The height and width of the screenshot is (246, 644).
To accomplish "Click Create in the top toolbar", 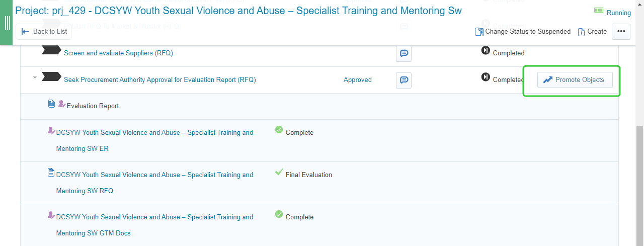I will (x=592, y=31).
